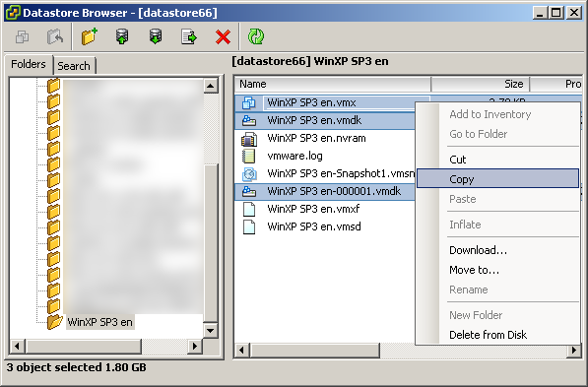Select the WinXP SP3 en folder tree item

pos(99,322)
